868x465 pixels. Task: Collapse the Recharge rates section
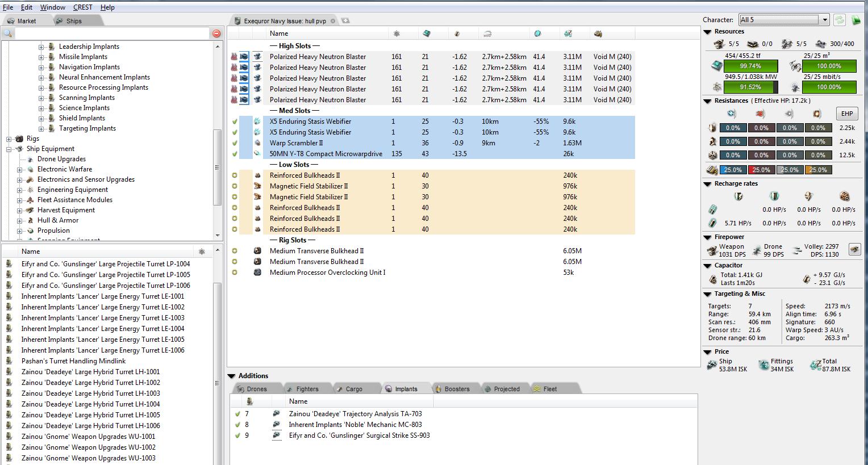click(708, 184)
